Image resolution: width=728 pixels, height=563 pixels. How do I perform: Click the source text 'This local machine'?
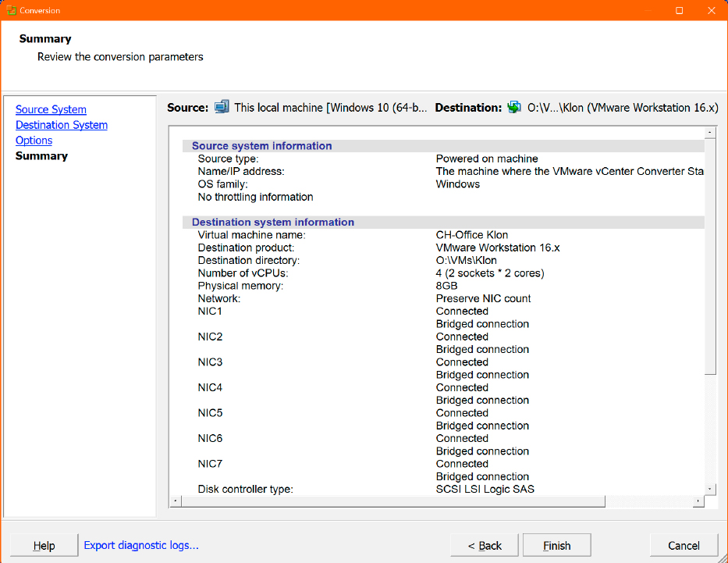[278, 108]
